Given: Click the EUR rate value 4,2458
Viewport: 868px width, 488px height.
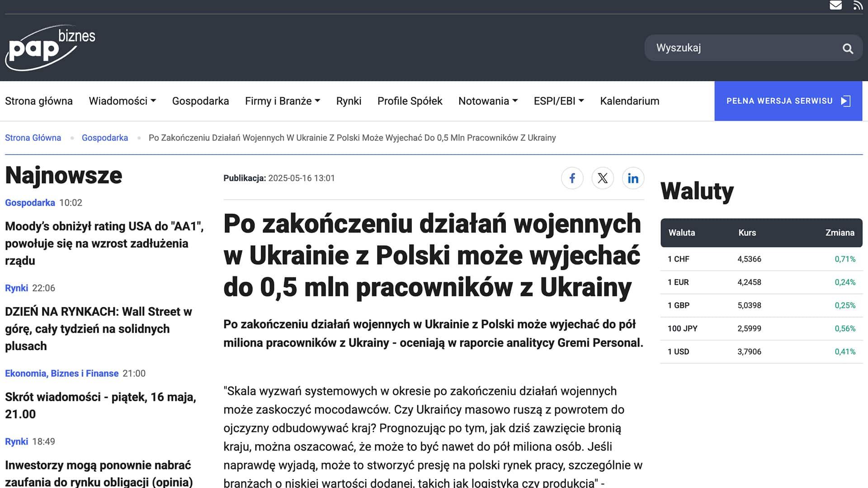Looking at the screenshot, I should 749,282.
